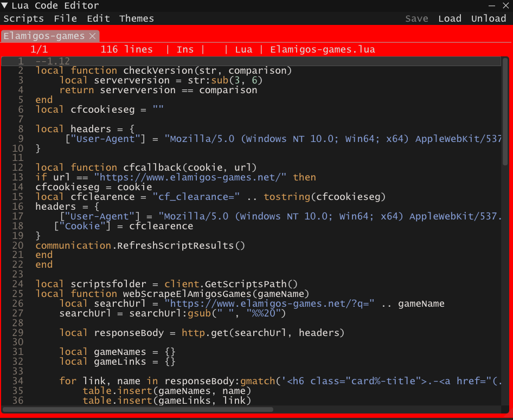Click 'Lua' language label in status bar
Viewport: 513px width, 420px height.
(x=243, y=50)
